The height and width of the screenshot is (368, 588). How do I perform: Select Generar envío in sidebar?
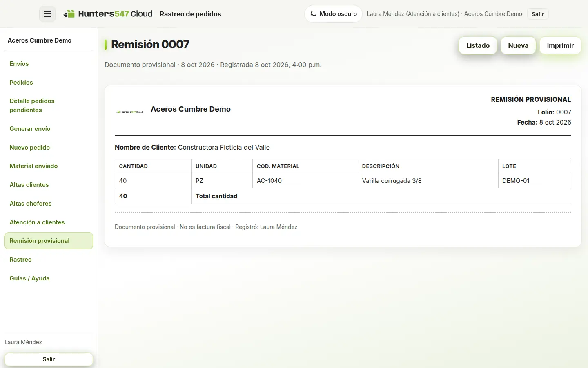tap(49, 129)
